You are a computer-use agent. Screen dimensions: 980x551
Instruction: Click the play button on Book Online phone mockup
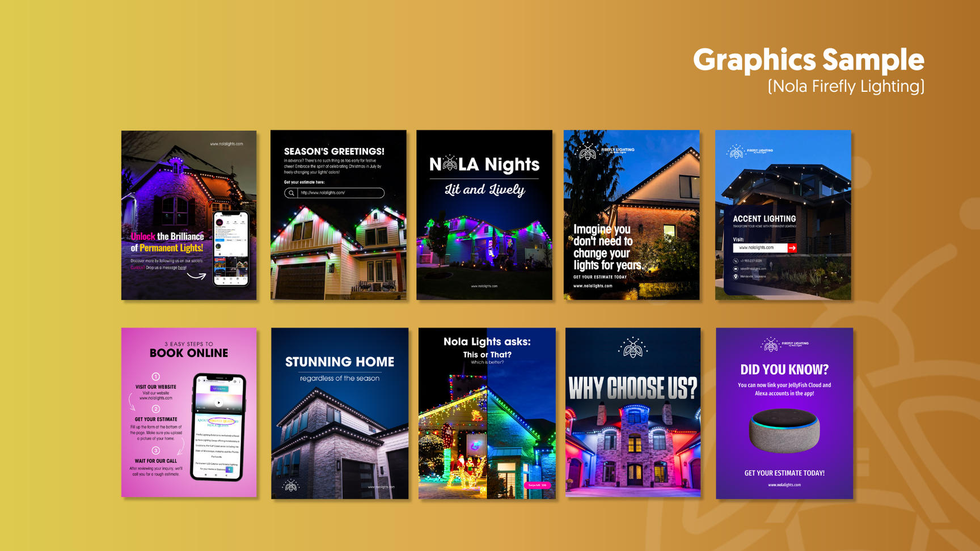pos(219,403)
